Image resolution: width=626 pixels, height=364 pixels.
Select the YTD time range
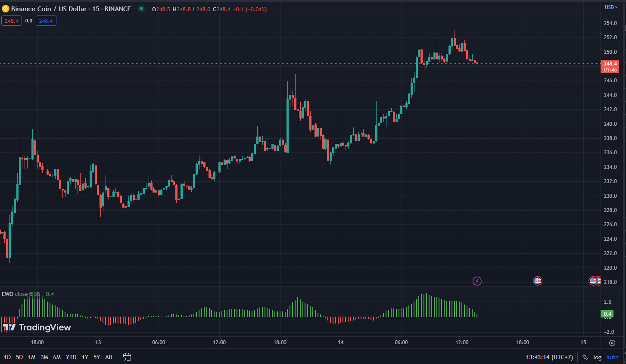tap(71, 357)
